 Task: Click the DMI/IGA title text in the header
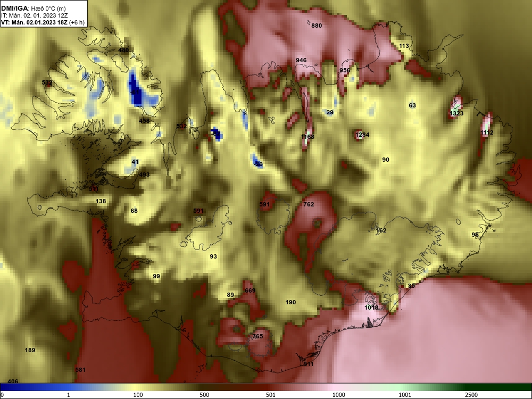click(14, 8)
